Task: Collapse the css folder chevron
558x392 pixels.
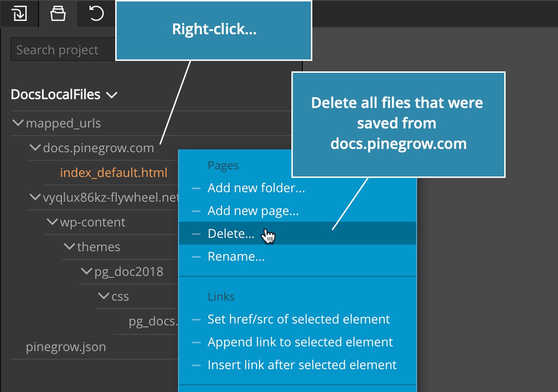Action: pyautogui.click(x=104, y=295)
